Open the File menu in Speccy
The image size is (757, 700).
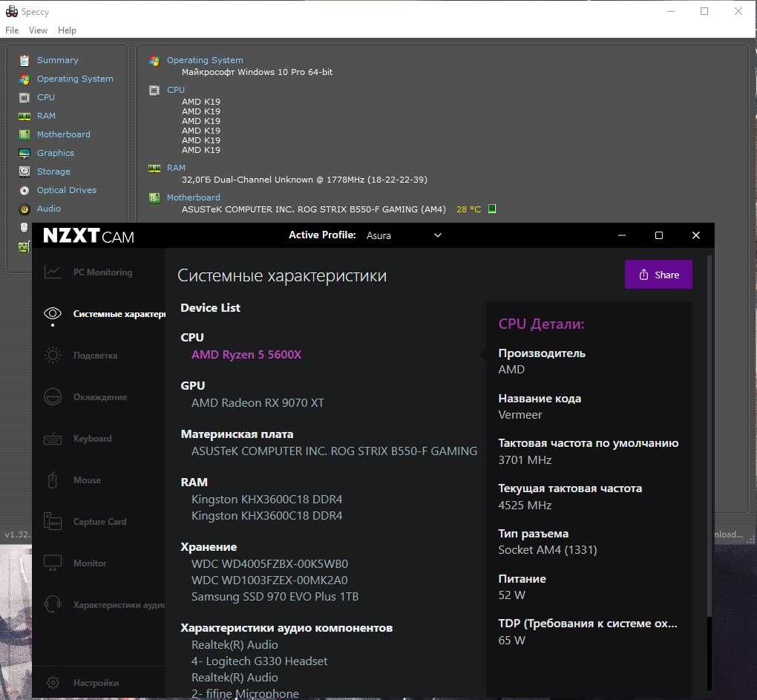[x=12, y=30]
